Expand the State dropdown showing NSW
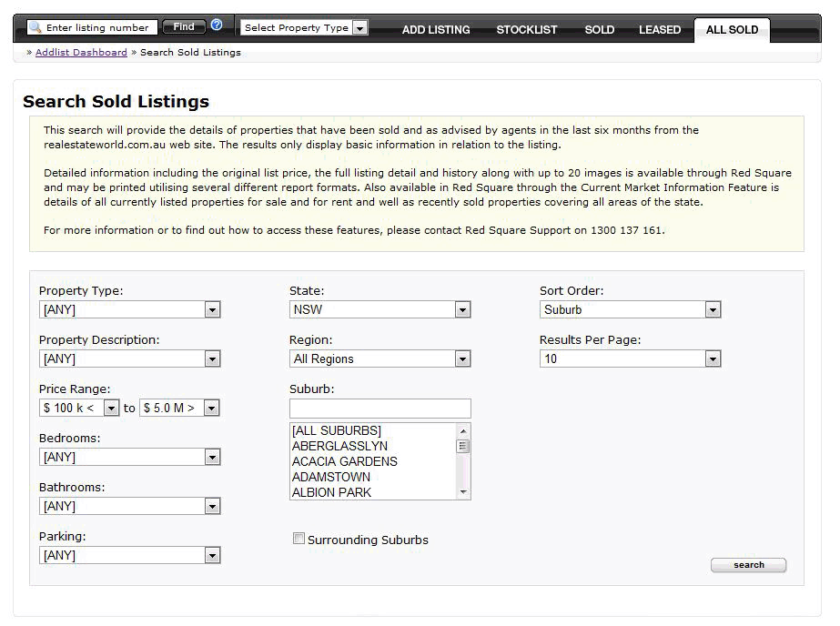 click(380, 309)
